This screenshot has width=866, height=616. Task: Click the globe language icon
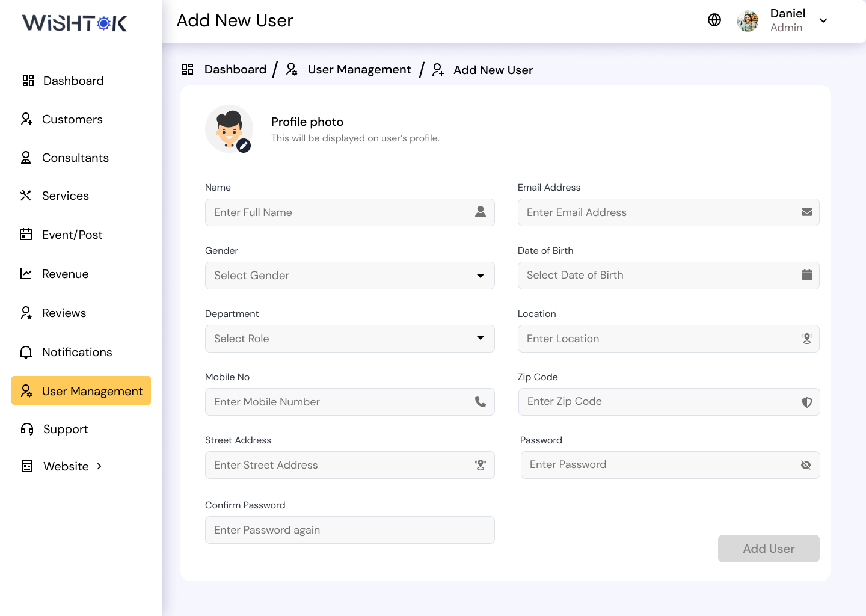714,20
